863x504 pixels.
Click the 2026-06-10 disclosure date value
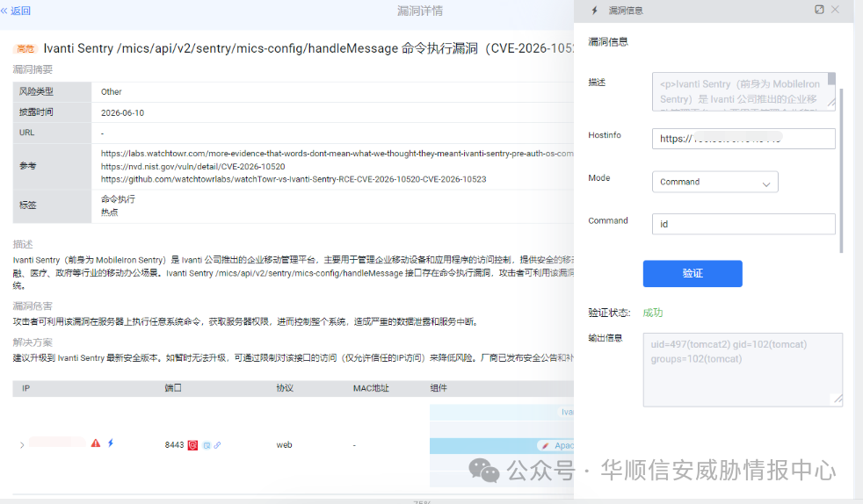122,112
